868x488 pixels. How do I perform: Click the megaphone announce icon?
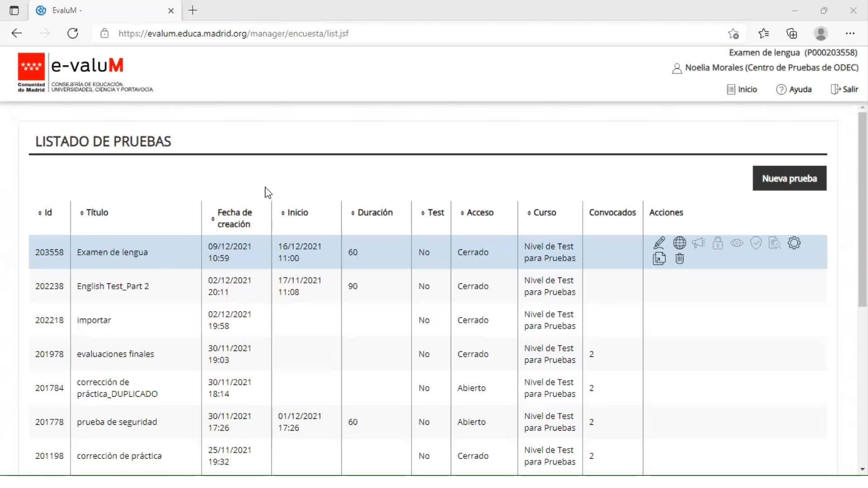[698, 243]
